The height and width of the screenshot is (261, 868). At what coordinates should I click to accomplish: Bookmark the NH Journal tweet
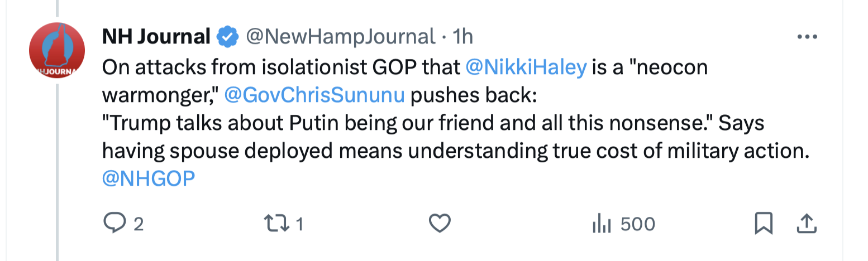[763, 224]
